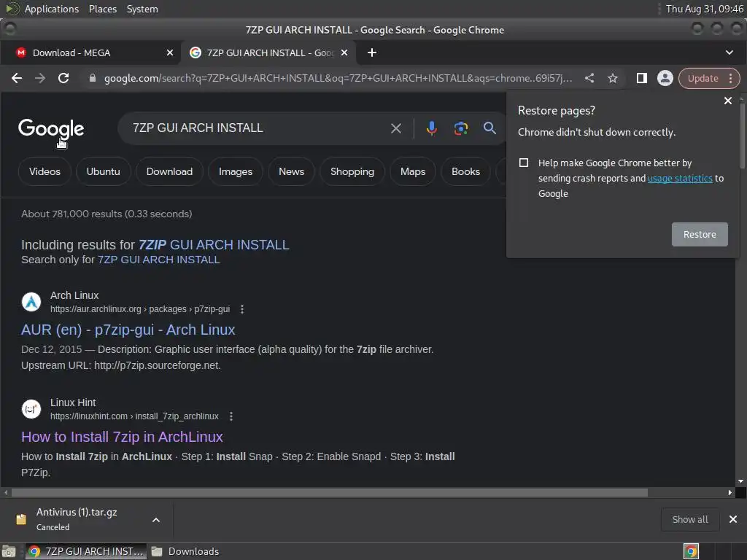The width and height of the screenshot is (747, 560).
Task: Click the share page icon in address bar
Action: [589, 78]
